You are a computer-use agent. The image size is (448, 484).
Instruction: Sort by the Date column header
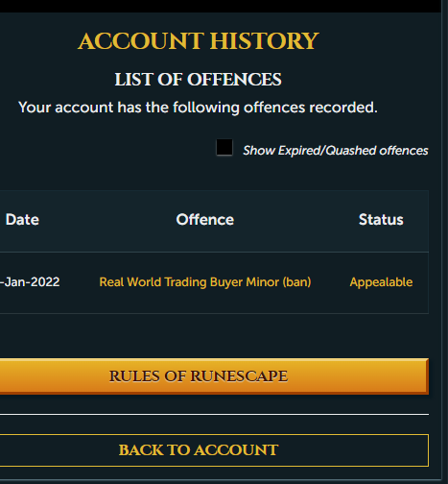click(22, 220)
